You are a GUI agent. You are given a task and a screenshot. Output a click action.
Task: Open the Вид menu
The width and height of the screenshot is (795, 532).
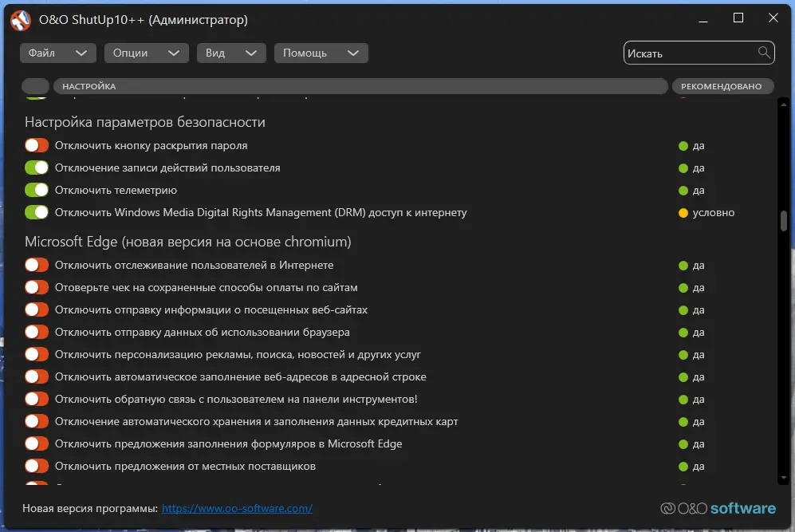point(230,53)
